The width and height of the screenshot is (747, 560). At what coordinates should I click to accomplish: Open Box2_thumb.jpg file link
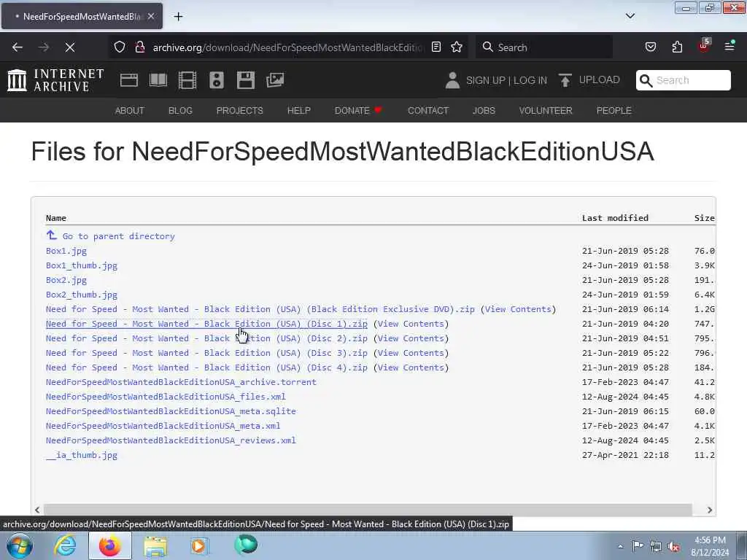click(82, 295)
